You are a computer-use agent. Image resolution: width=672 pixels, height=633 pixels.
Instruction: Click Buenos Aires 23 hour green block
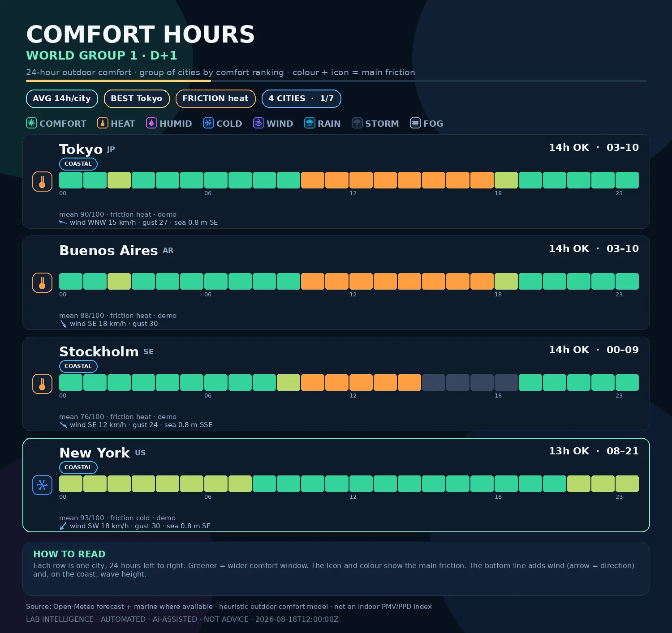(627, 281)
